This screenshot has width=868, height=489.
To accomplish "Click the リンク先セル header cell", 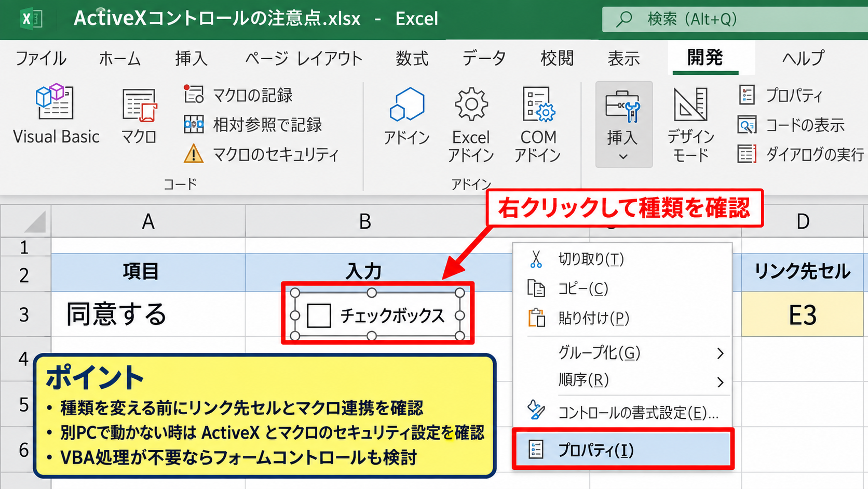I will pos(802,272).
